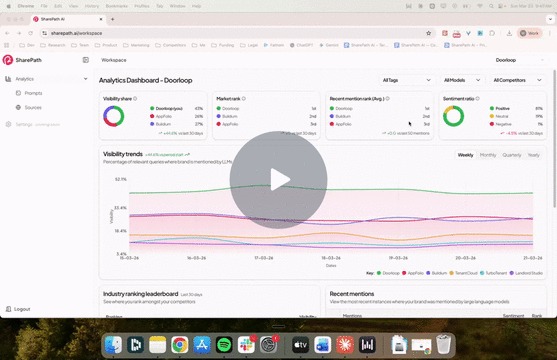Image resolution: width=557 pixels, height=360 pixels.
Task: Click the Market rank info icon
Action: pos(244,98)
